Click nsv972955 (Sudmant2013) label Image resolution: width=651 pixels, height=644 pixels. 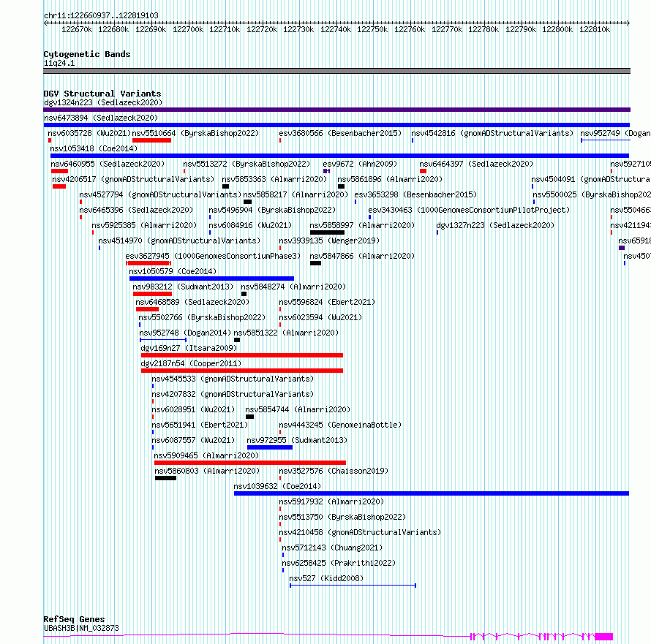pos(297,440)
